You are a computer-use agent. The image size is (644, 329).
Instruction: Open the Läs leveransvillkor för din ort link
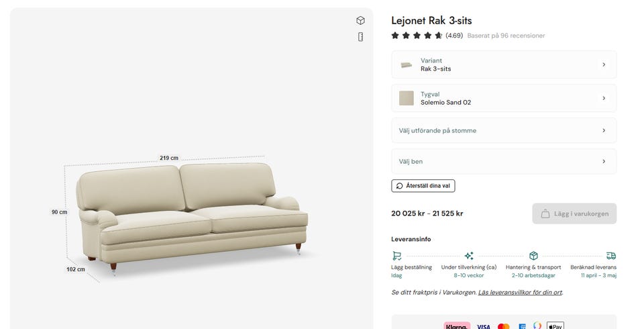(x=520, y=293)
